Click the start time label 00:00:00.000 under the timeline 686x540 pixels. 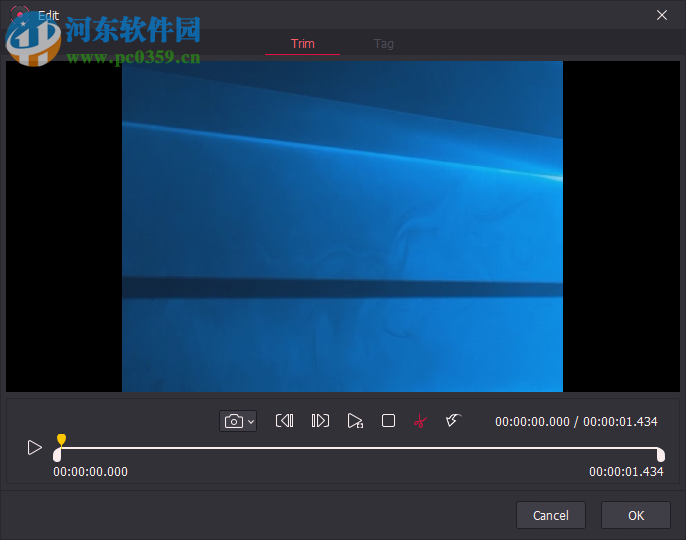[91, 472]
